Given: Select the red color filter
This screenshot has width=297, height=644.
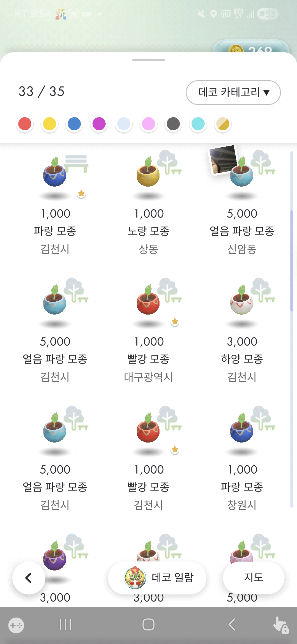Looking at the screenshot, I should (25, 124).
